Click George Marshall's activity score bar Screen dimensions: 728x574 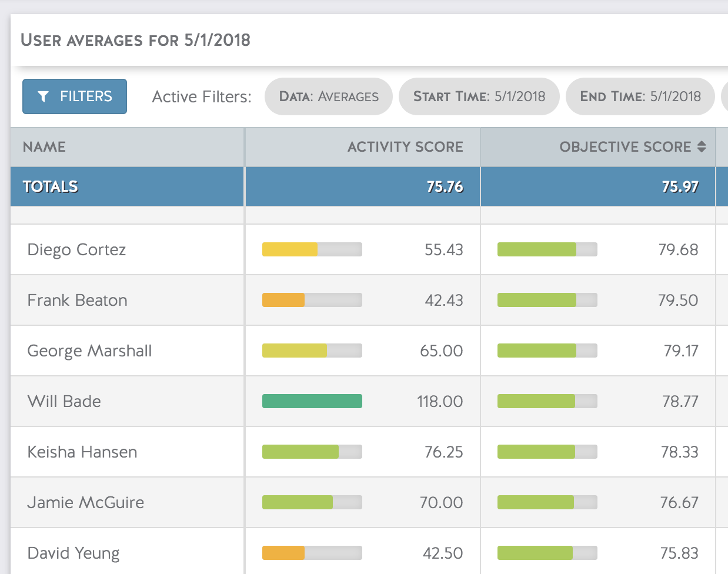(x=312, y=351)
